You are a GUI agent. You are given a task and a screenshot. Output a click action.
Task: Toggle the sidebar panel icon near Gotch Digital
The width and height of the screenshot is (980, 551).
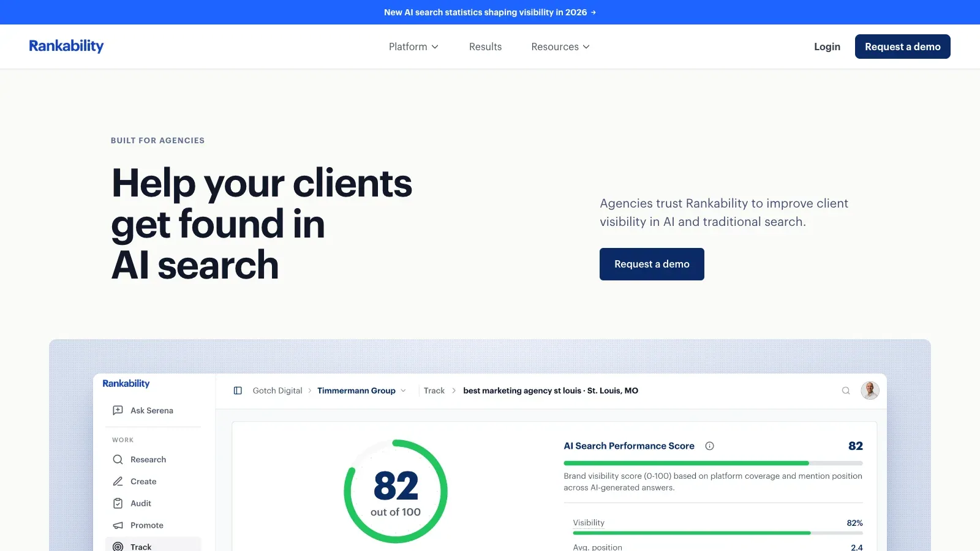238,391
